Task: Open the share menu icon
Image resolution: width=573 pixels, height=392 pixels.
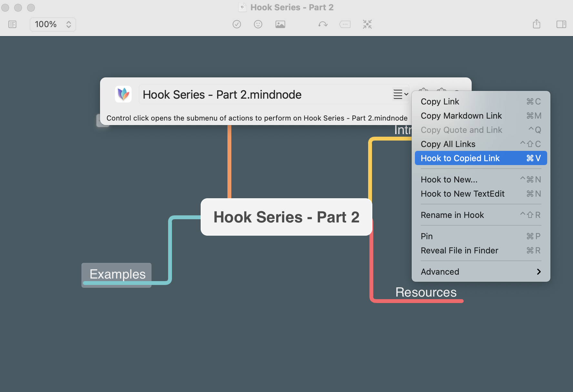Action: point(537,24)
